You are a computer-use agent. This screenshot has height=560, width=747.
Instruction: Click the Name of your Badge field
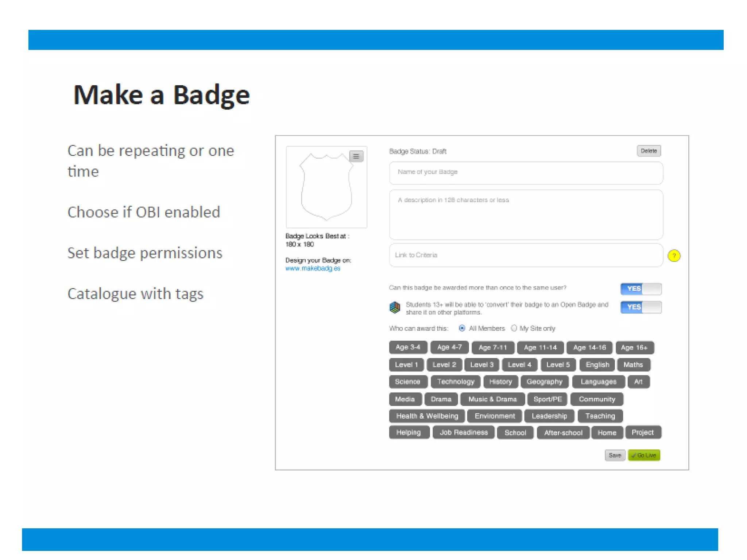click(x=526, y=172)
